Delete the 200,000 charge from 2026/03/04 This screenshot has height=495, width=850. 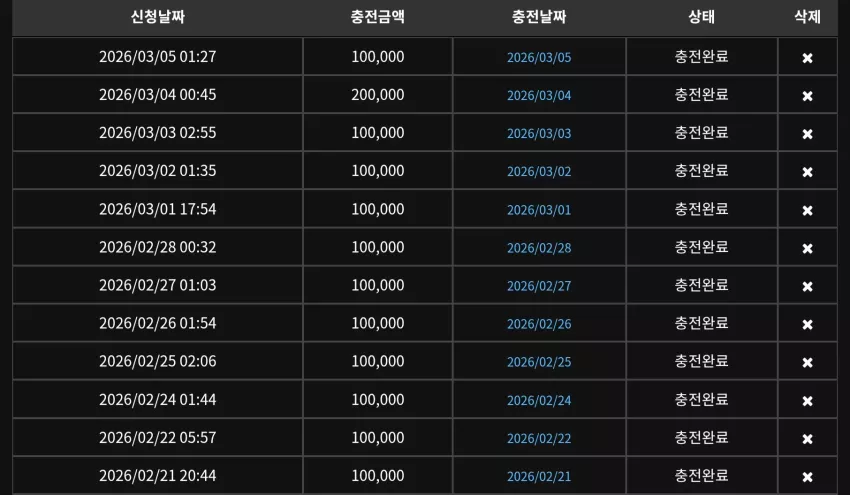pyautogui.click(x=807, y=95)
